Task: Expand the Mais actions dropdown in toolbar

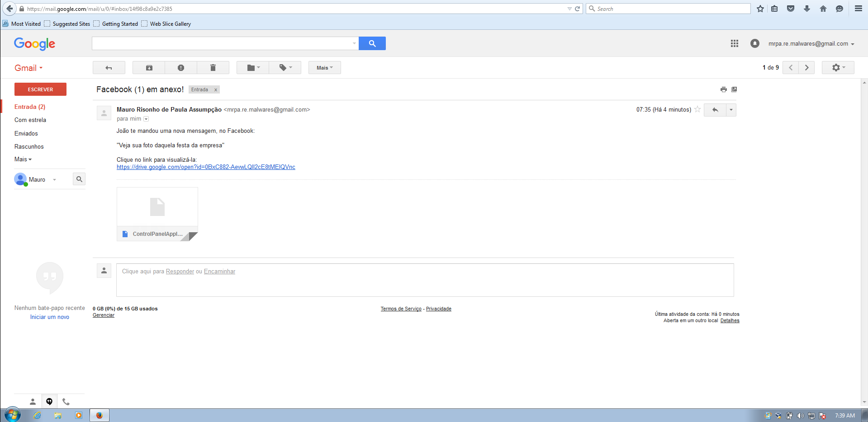Action: [x=324, y=68]
